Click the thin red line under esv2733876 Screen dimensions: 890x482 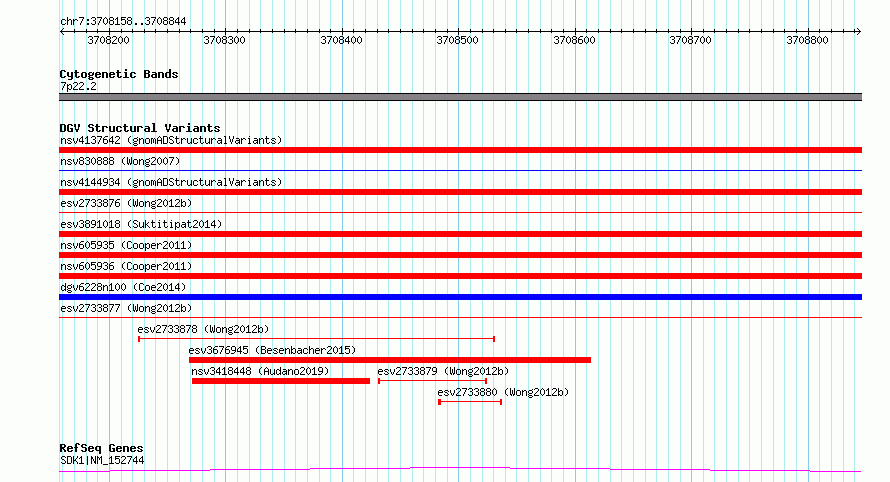460,212
